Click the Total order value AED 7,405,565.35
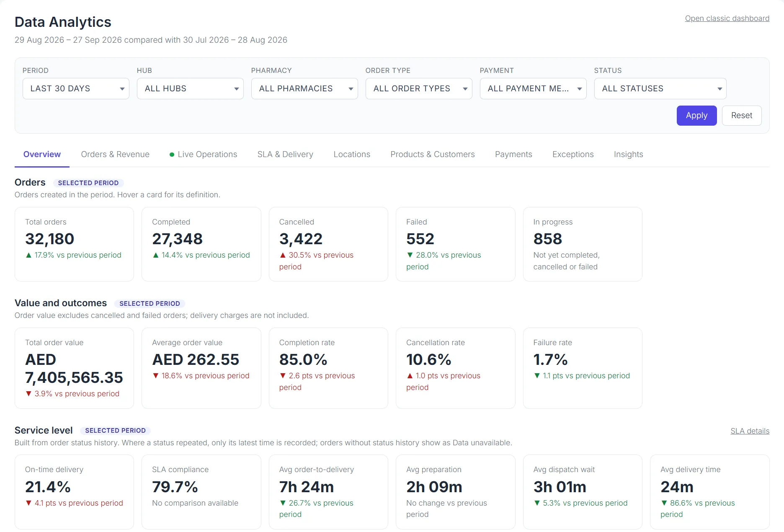The height and width of the screenshot is (532, 784). click(74, 369)
